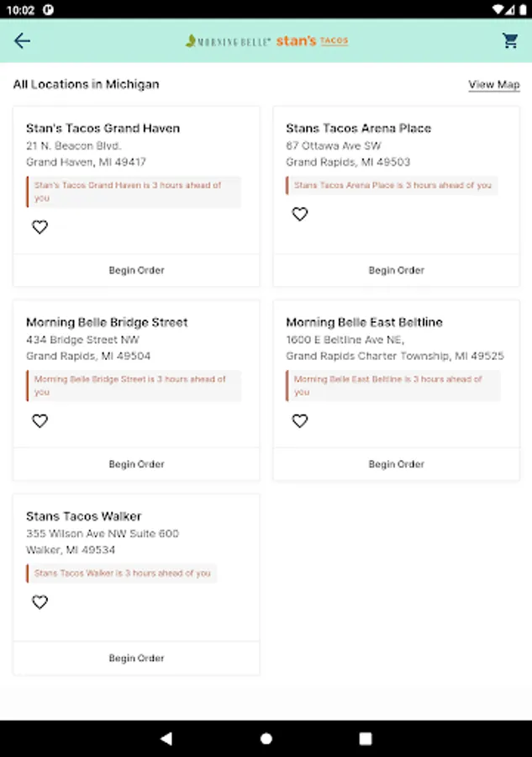Click the Morning Belle logo

(228, 41)
